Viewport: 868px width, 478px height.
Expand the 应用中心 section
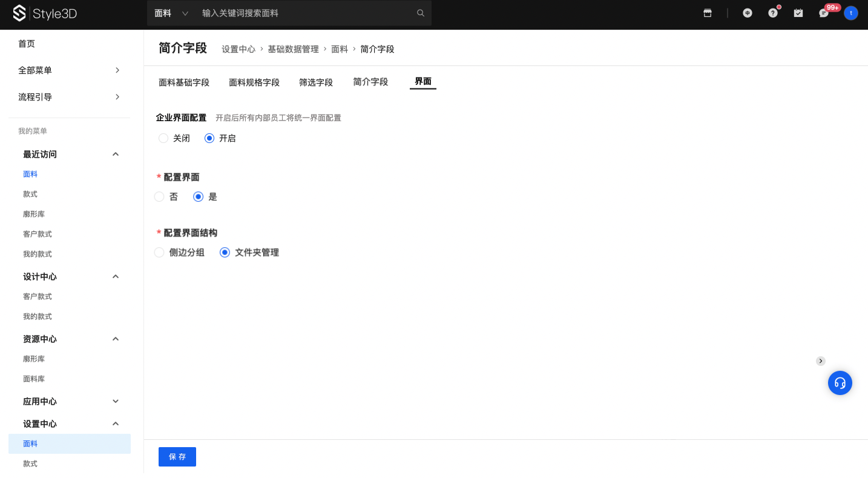[116, 402]
